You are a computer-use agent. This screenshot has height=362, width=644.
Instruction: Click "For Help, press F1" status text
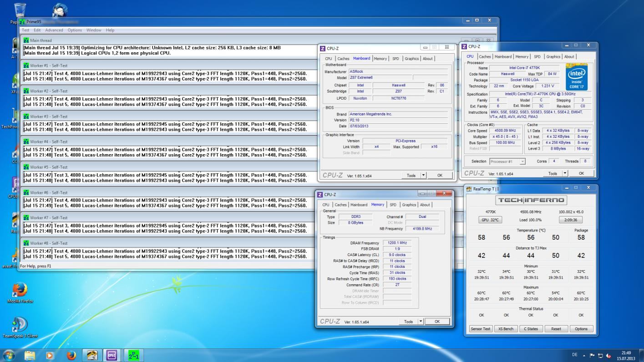35,266
